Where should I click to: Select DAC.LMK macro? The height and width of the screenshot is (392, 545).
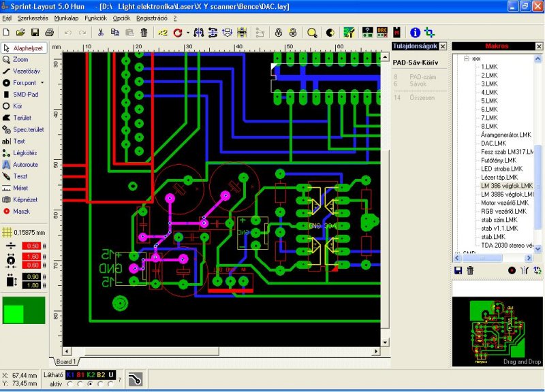tap(493, 144)
